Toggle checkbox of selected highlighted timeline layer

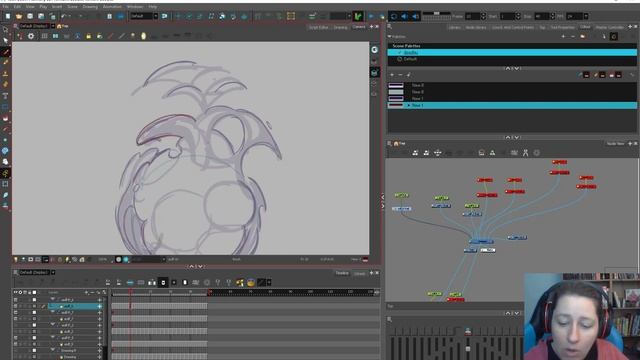tap(34, 306)
